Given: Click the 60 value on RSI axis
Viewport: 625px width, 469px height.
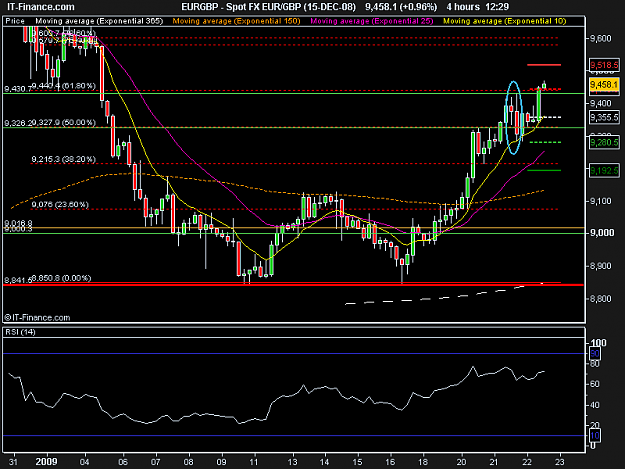Looking at the screenshot, I should 595,384.
